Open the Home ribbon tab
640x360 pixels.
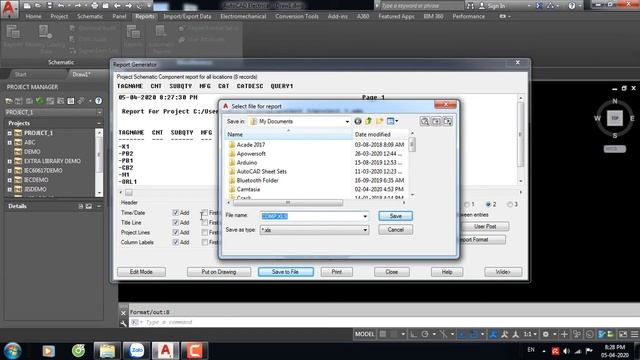33,16
